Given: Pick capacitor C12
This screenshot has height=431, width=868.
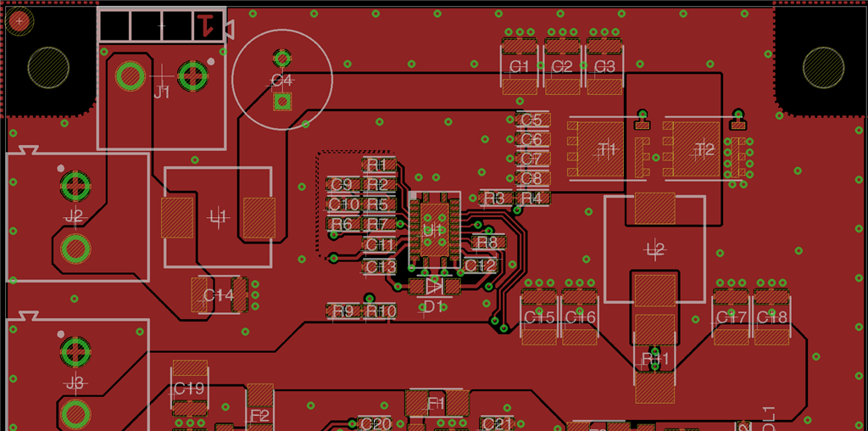Looking at the screenshot, I should [480, 266].
